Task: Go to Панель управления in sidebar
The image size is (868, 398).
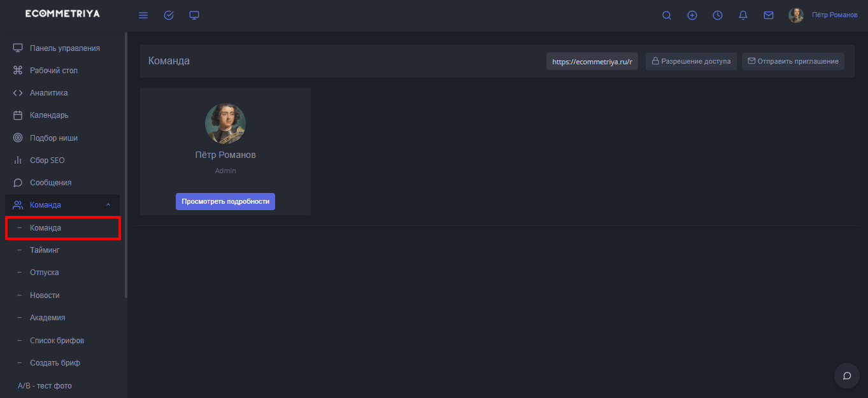Action: (x=64, y=48)
